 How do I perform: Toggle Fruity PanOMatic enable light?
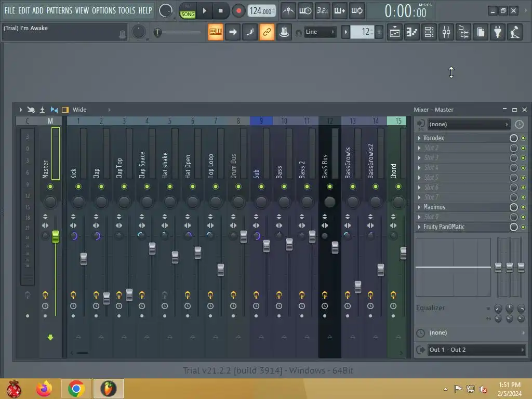point(523,227)
